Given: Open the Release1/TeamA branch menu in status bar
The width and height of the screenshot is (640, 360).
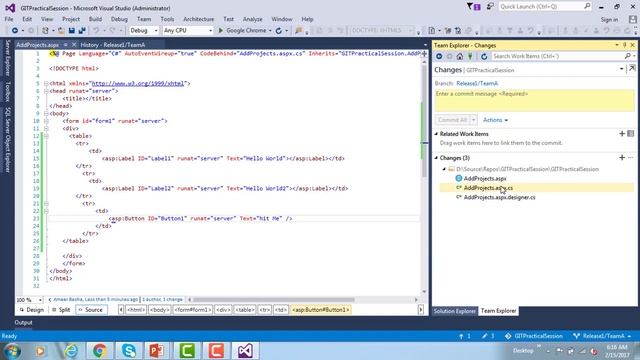Looking at the screenshot, I should click(x=603, y=336).
